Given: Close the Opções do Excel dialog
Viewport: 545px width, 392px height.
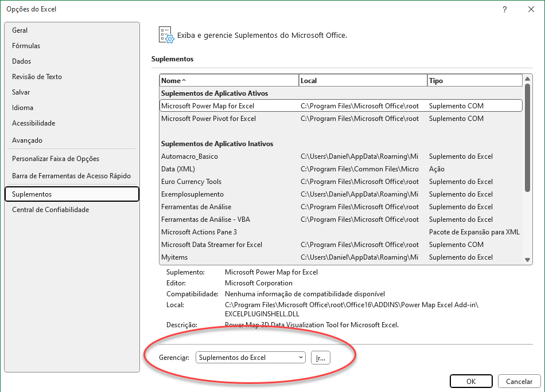Looking at the screenshot, I should (x=531, y=9).
